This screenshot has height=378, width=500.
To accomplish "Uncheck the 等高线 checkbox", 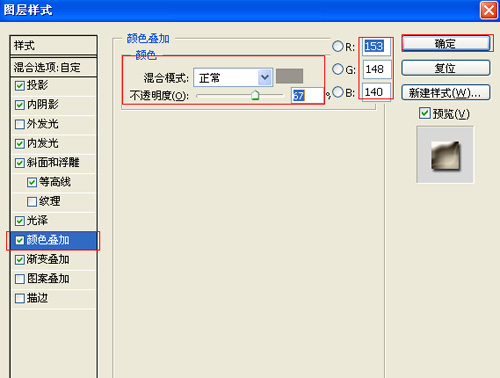I will (32, 182).
